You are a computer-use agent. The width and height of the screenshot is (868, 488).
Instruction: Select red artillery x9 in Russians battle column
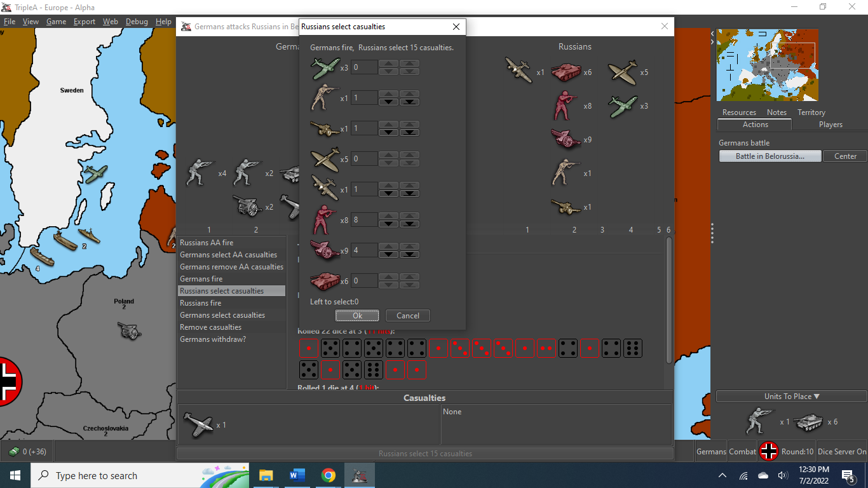pyautogui.click(x=566, y=139)
